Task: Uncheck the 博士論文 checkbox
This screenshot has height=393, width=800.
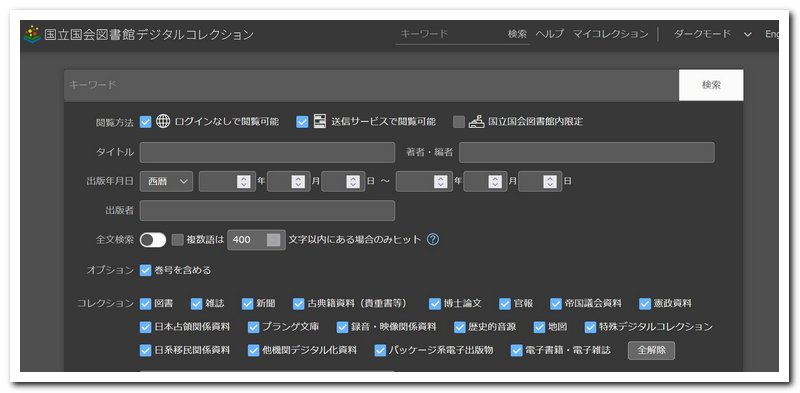Action: 435,304
